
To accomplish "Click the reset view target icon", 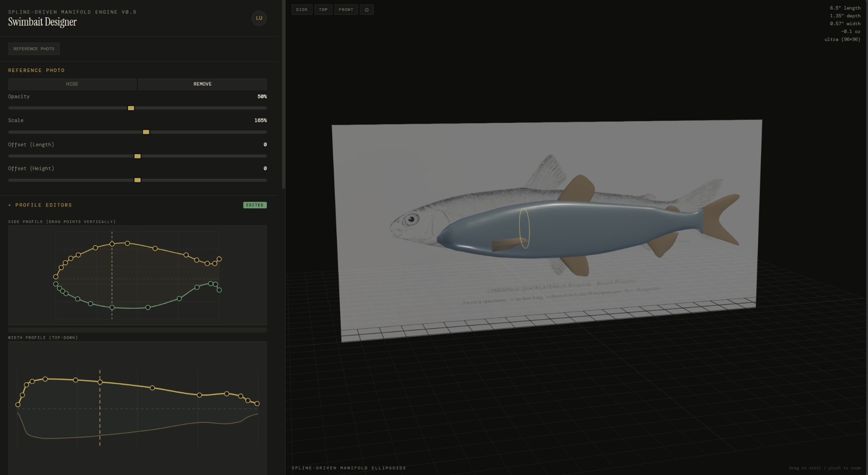I will coord(367,10).
